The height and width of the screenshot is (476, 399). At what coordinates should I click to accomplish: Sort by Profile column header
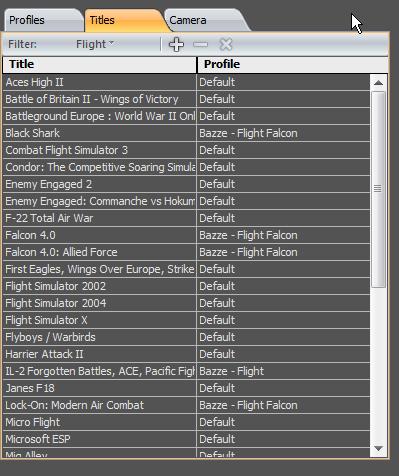292,64
